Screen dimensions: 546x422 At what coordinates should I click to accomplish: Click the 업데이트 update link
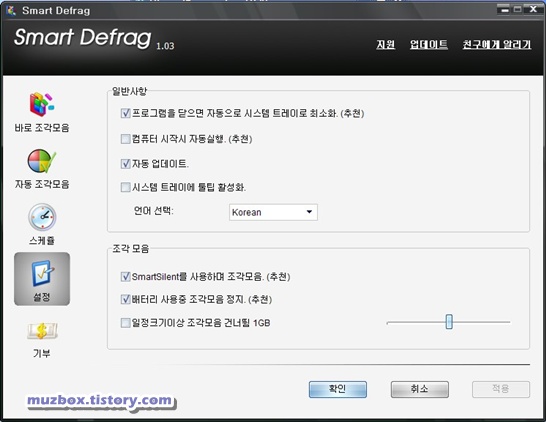[429, 45]
